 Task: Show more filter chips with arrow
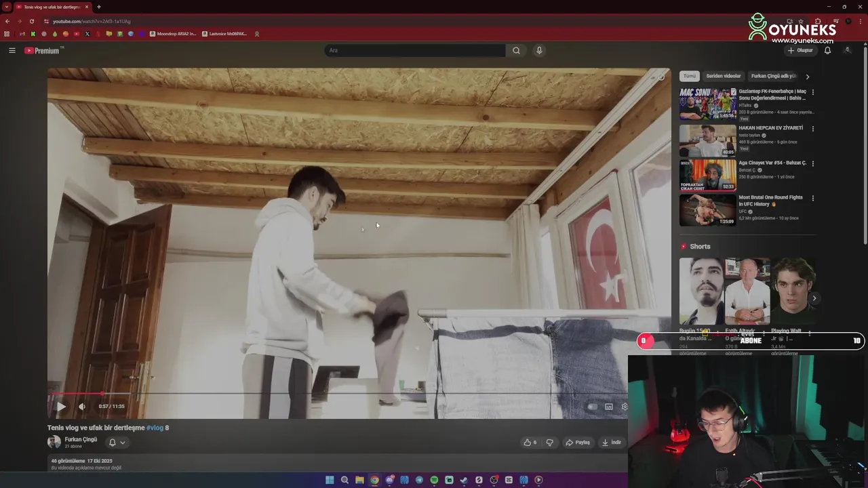point(807,77)
